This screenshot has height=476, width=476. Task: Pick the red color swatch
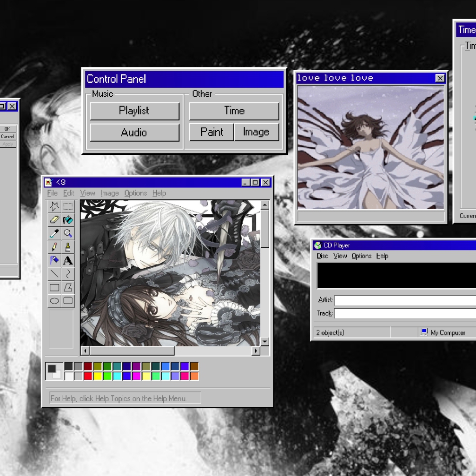tap(88, 376)
